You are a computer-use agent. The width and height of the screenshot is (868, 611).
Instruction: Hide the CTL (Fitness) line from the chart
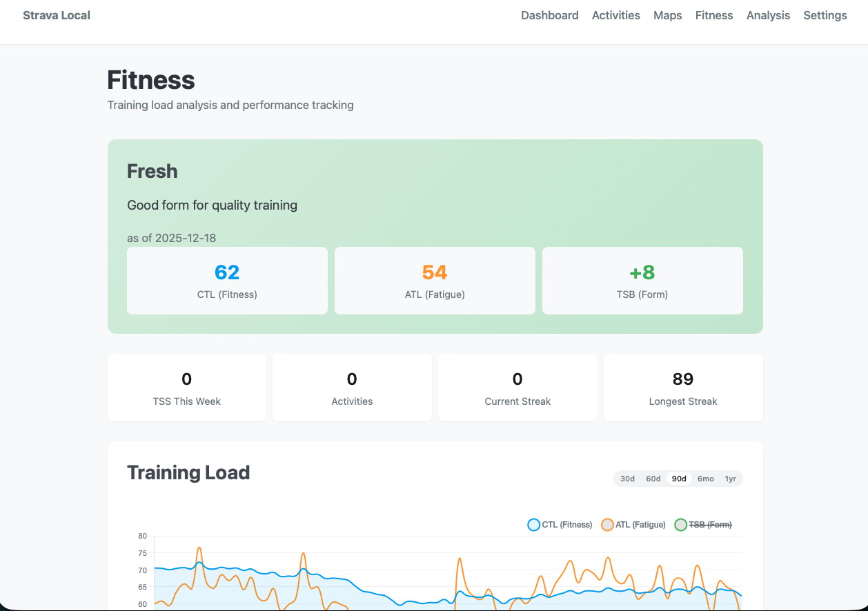[x=533, y=524]
